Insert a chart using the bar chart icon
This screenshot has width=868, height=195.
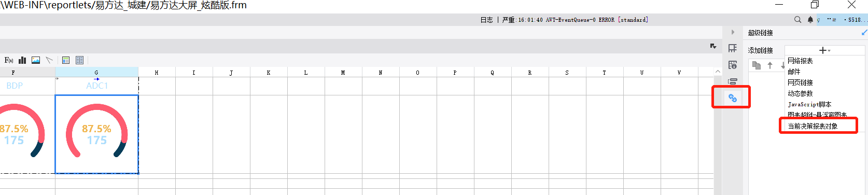pos(22,60)
